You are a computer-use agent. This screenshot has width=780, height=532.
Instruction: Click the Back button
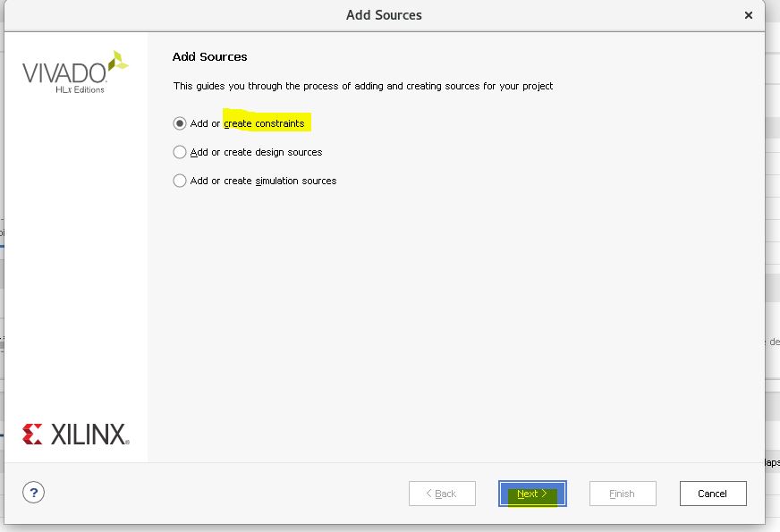(x=442, y=494)
